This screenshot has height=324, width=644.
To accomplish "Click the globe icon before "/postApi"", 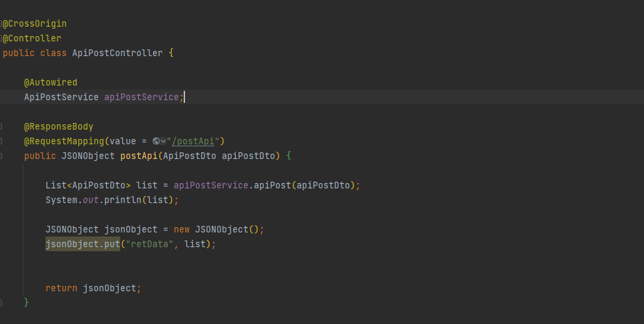I will 156,141.
